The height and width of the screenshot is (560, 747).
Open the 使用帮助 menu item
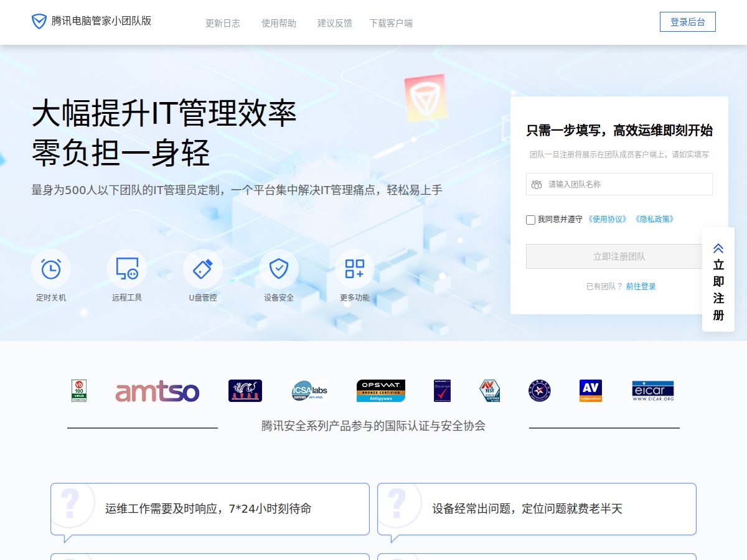(x=279, y=23)
